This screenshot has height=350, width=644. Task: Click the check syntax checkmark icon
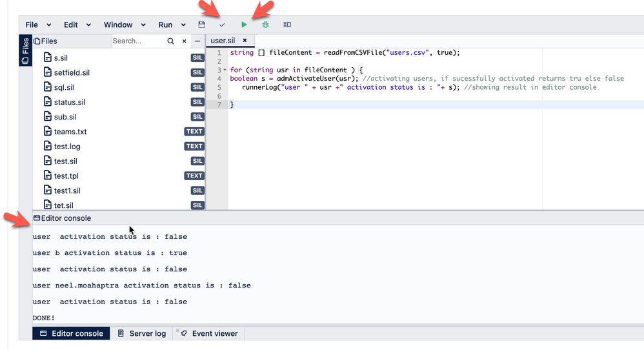[x=222, y=25]
